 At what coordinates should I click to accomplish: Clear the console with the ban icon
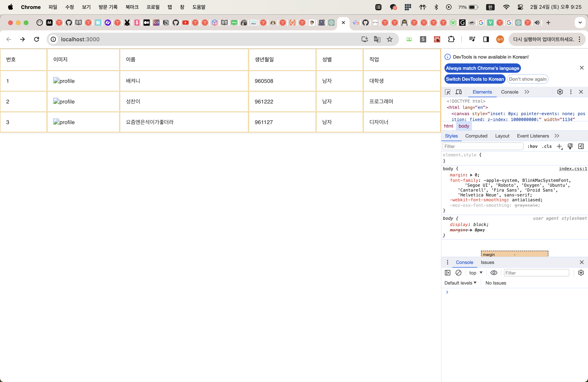pos(458,272)
